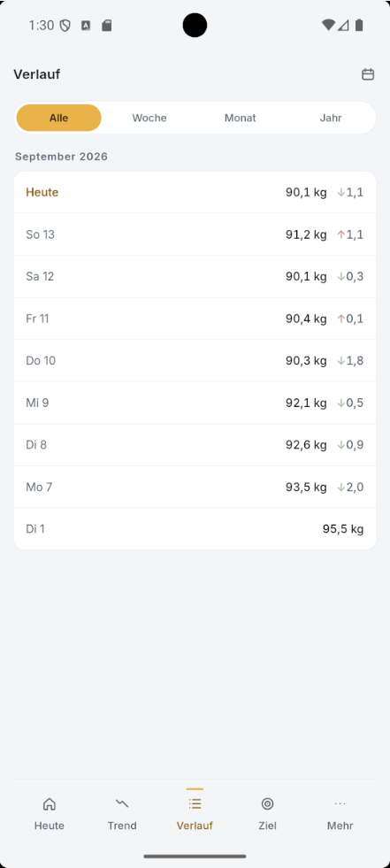Open the calendar icon in header
390x868 pixels.
coord(368,74)
